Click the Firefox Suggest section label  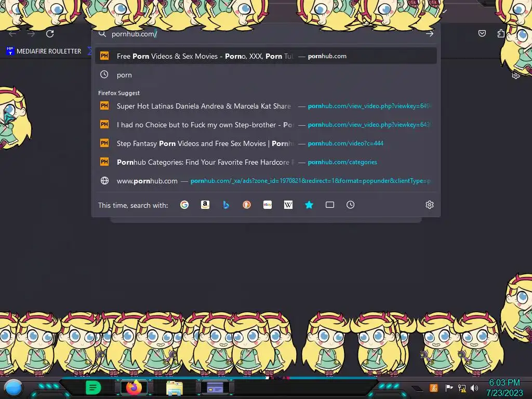[119, 93]
